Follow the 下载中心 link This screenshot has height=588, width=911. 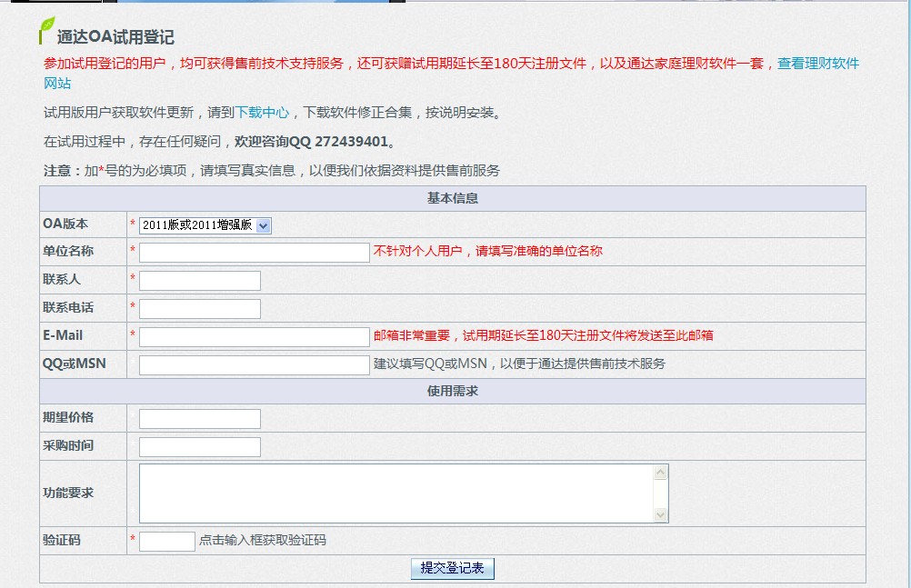coord(262,112)
